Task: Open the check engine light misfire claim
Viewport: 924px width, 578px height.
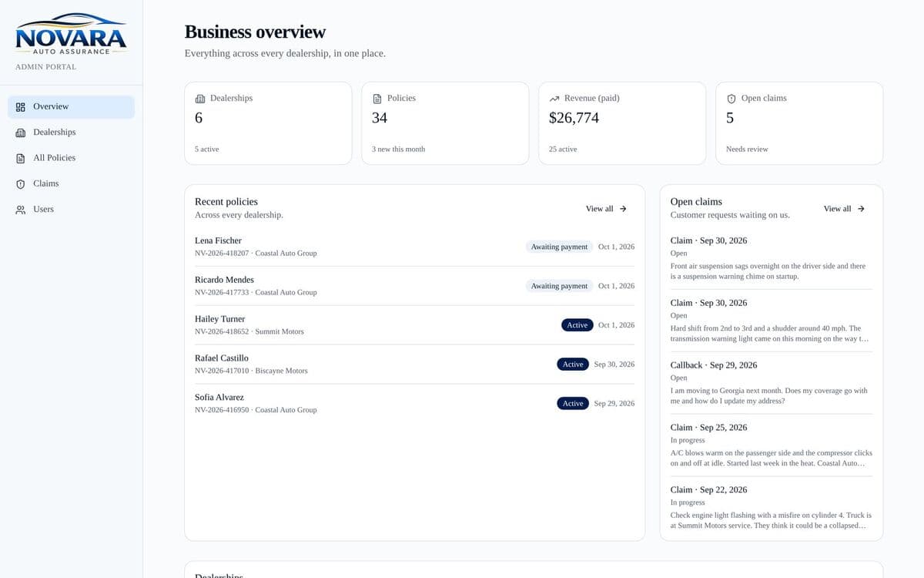Action: (771, 508)
